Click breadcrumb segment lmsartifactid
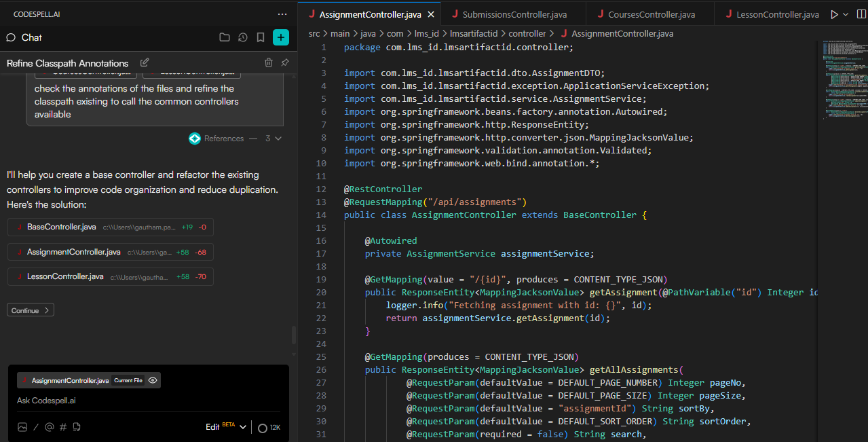This screenshot has width=868, height=442. [474, 33]
